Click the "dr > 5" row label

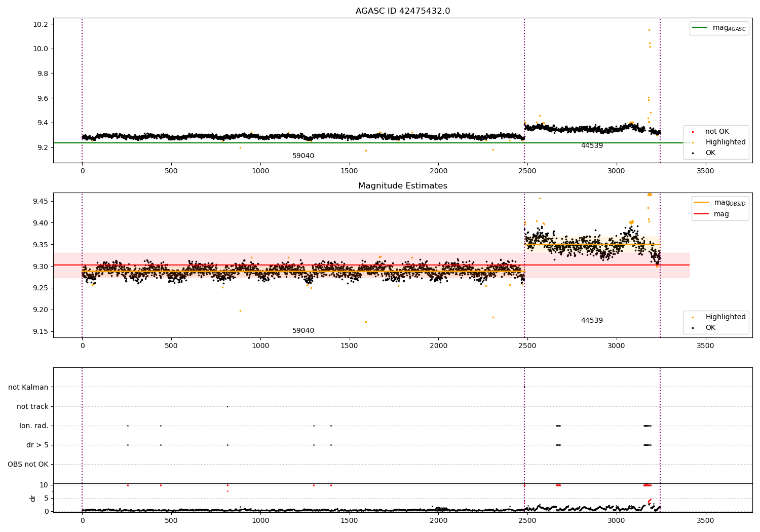37,445
